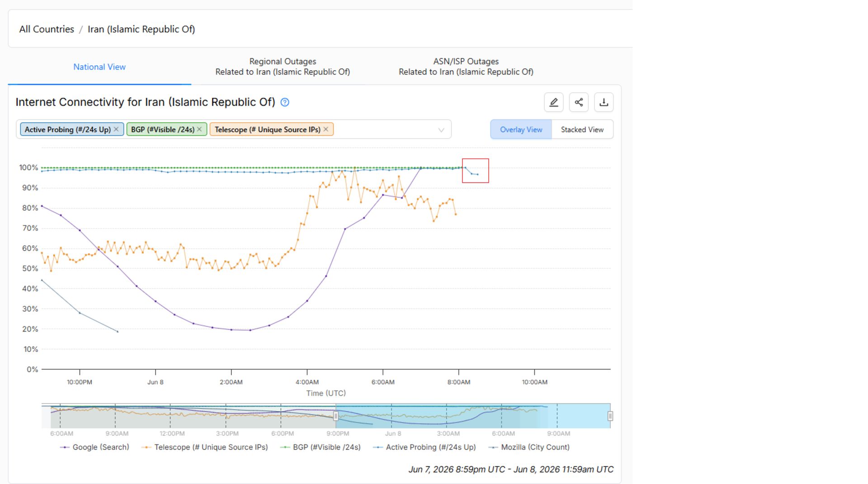
Task: Click the 0% y-axis label
Action: point(32,370)
